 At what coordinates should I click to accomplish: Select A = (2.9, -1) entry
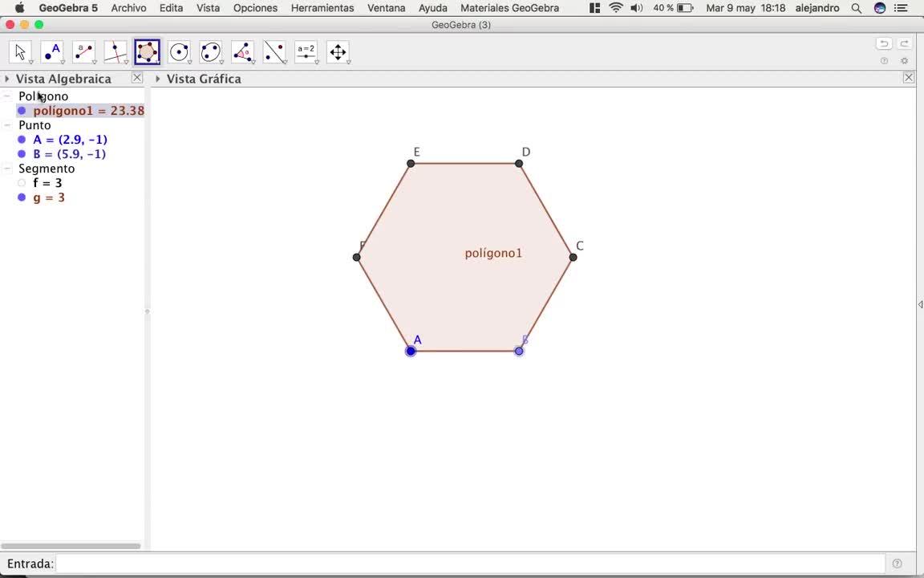(70, 139)
